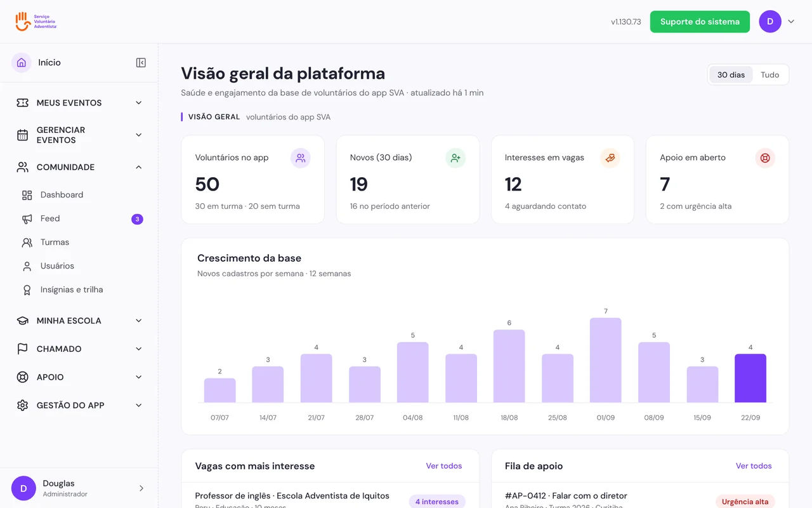The image size is (812, 508).
Task: Click the Feed megaphone icon
Action: [x=27, y=218]
